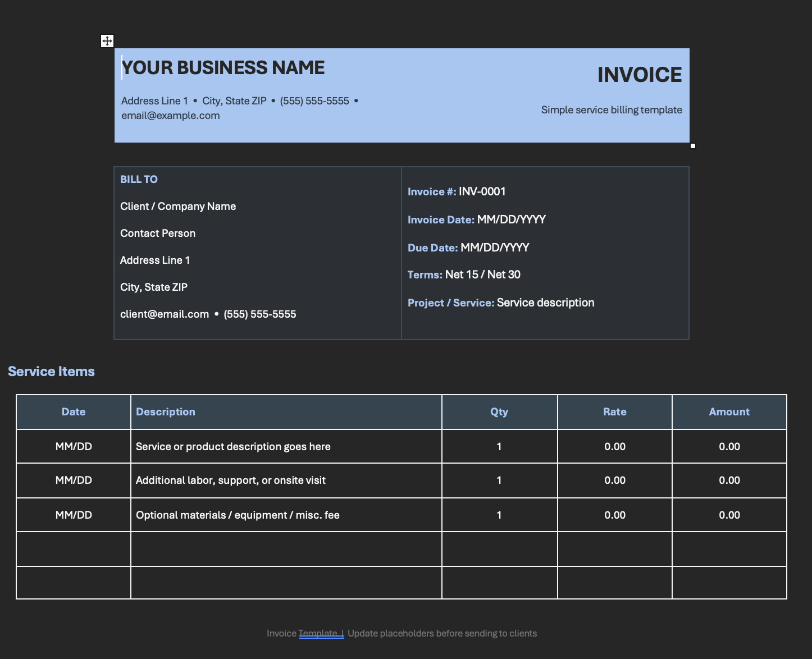This screenshot has height=659, width=812.
Task: Click the 'Service description' value
Action: tap(546, 303)
